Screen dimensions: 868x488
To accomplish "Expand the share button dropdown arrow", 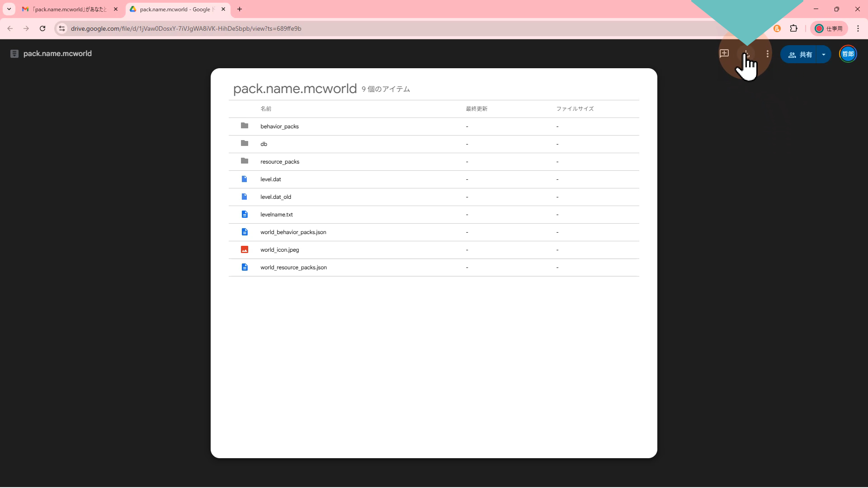I will [x=824, y=55].
